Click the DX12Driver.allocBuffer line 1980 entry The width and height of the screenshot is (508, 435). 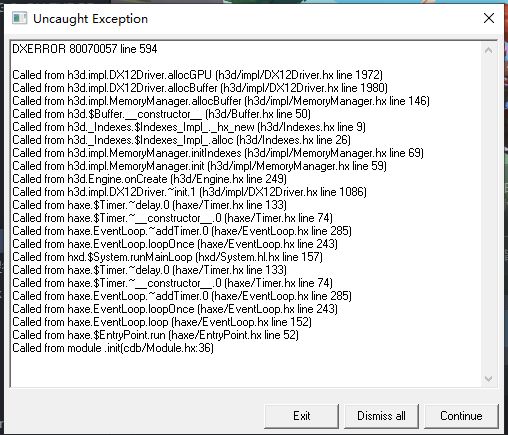[200, 88]
